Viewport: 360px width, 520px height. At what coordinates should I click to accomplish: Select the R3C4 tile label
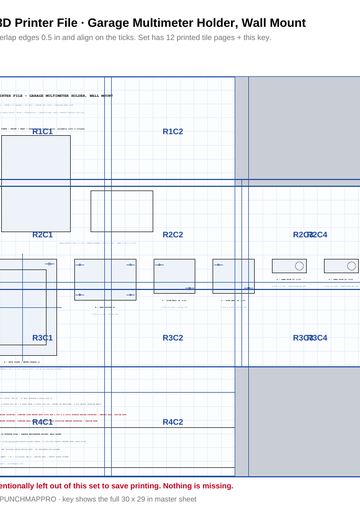pyautogui.click(x=317, y=338)
